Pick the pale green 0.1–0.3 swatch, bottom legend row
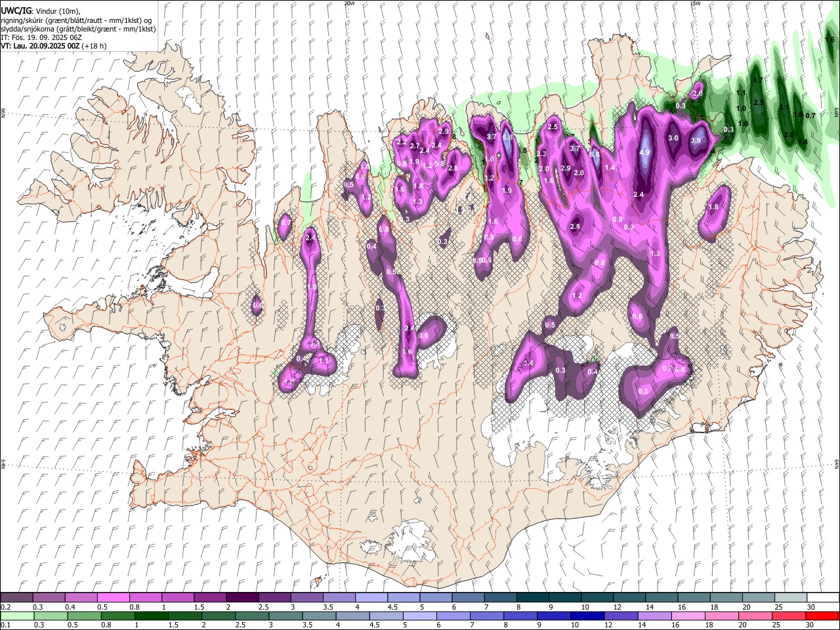840x630 pixels. tap(16, 616)
